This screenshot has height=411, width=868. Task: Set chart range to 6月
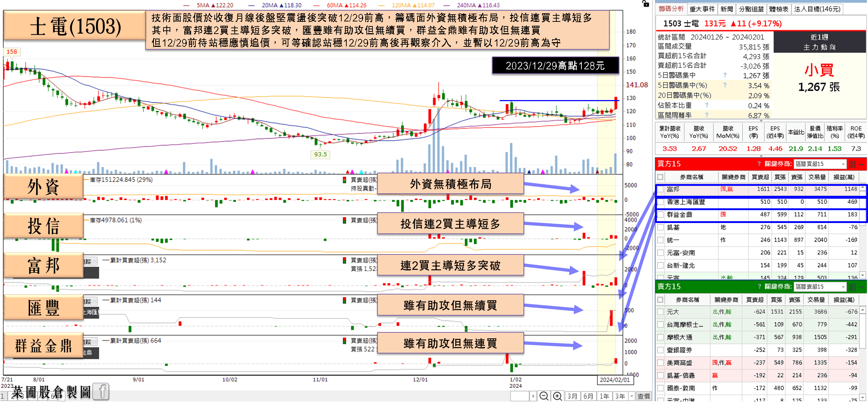coord(588,396)
